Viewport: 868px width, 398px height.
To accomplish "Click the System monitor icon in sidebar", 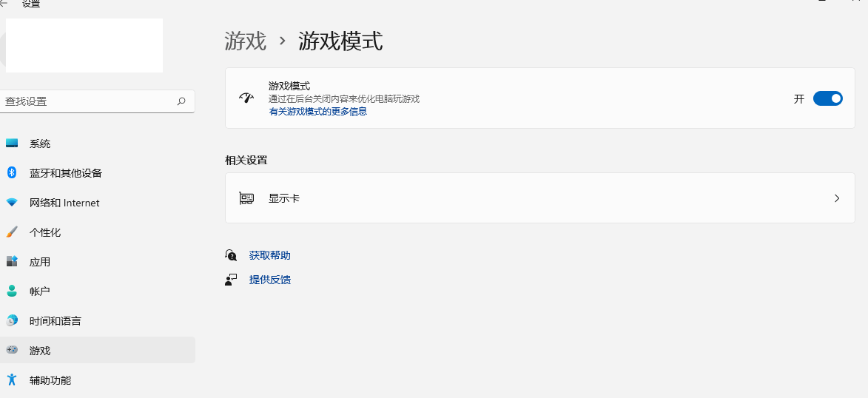I will pos(12,144).
